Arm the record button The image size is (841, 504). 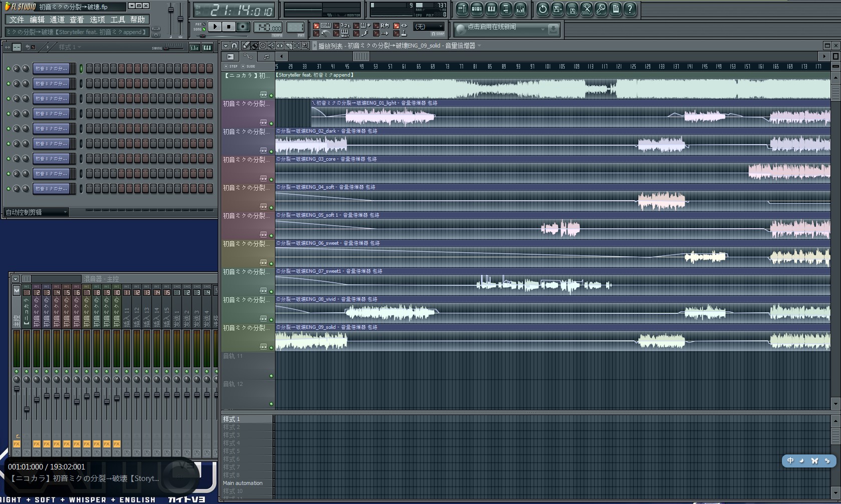tap(243, 27)
